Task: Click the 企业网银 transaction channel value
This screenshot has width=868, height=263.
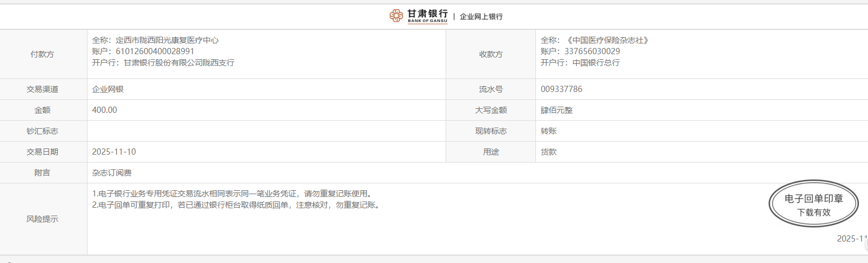Action: click(x=108, y=89)
